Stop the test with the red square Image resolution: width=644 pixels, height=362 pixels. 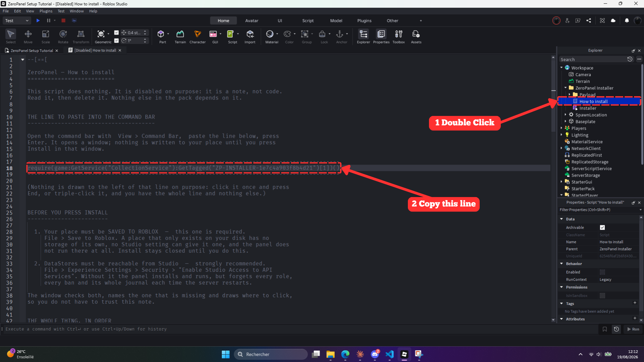63,20
